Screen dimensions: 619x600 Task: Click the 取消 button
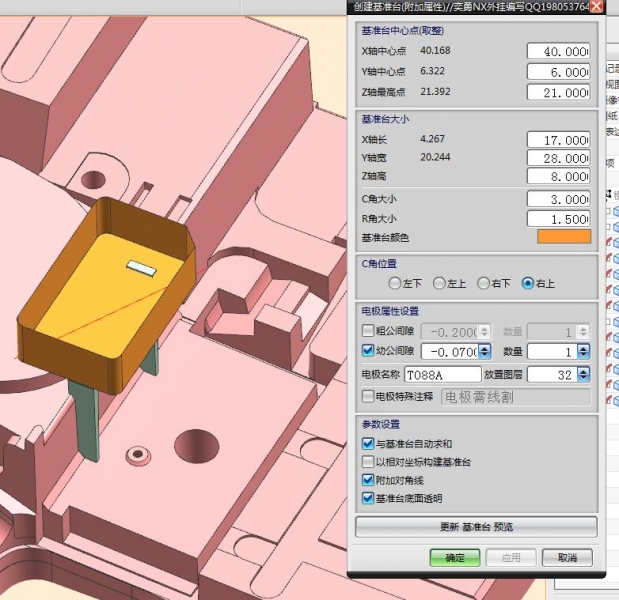[567, 558]
